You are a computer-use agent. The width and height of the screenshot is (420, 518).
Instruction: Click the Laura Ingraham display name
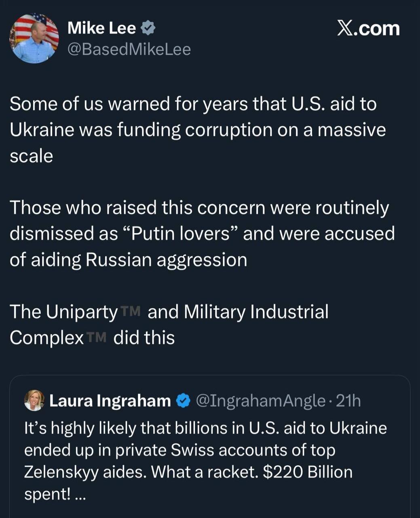109,401
